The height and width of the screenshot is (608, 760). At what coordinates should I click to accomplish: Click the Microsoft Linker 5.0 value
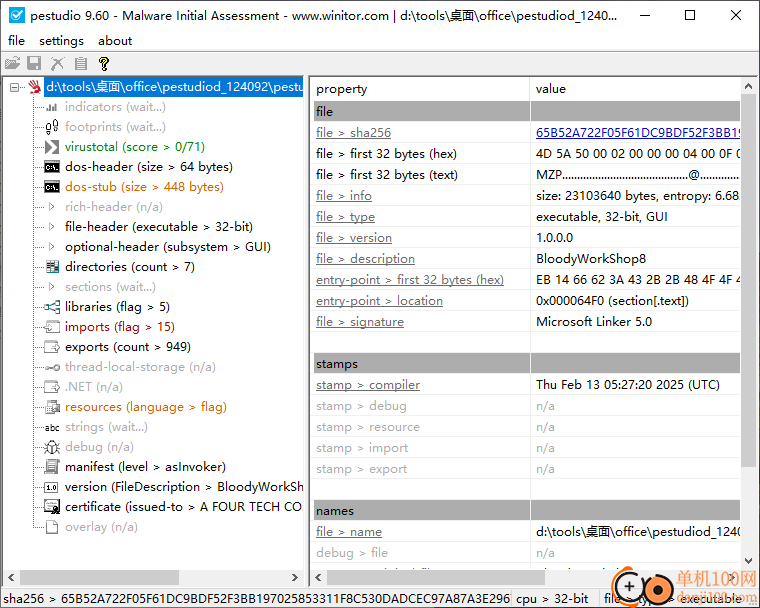[x=594, y=322]
